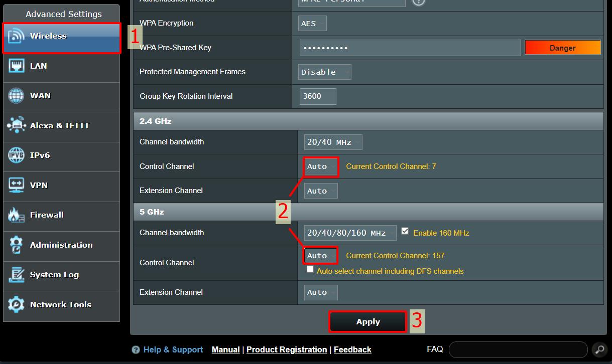Click the 'WPA Pre-Shared Key' label

pyautogui.click(x=175, y=48)
